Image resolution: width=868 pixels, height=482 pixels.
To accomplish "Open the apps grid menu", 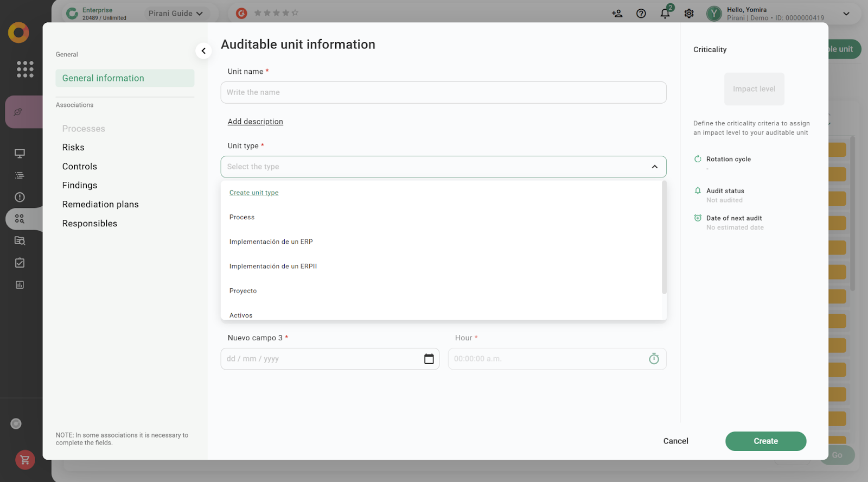I will (25, 69).
